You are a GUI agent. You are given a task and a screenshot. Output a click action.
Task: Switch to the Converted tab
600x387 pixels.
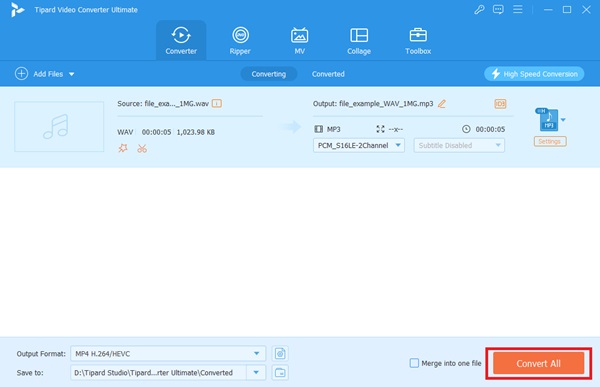(328, 74)
